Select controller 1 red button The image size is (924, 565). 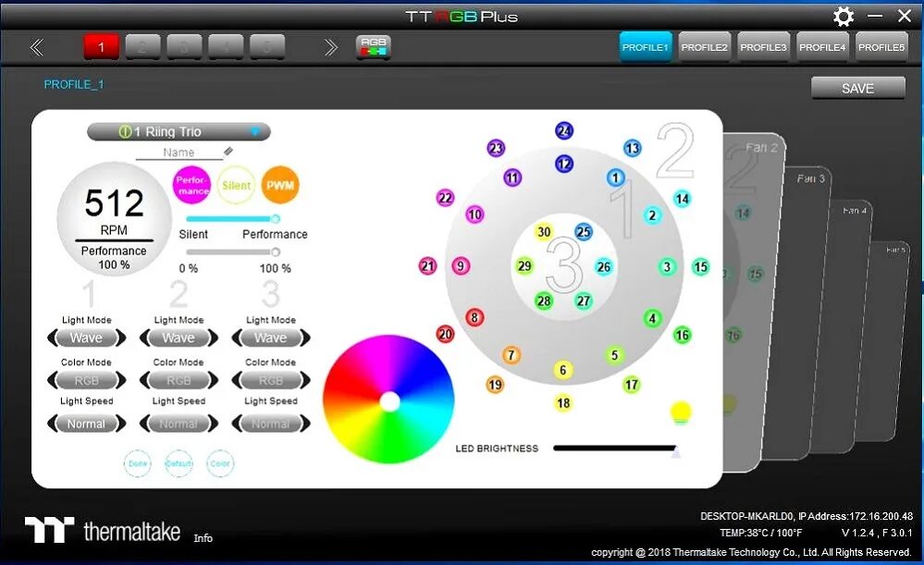102,46
